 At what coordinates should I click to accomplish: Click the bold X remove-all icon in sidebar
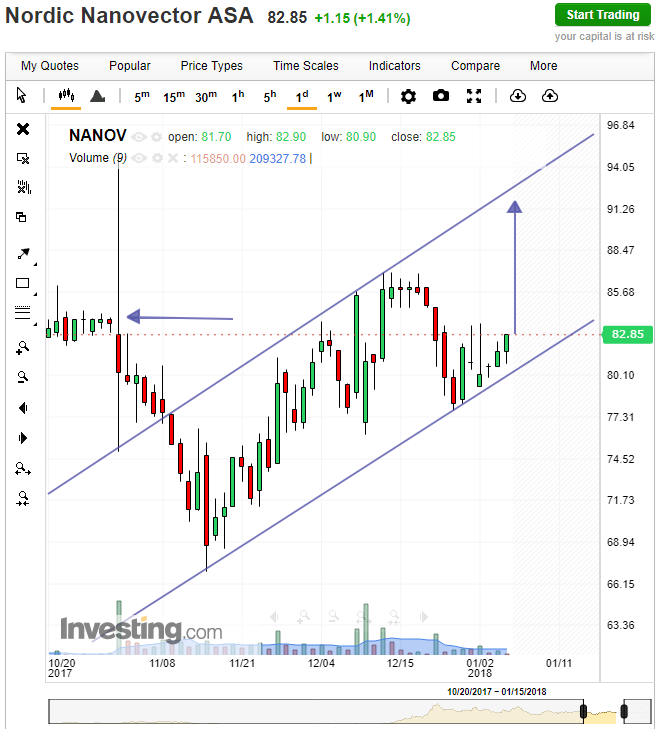point(23,129)
